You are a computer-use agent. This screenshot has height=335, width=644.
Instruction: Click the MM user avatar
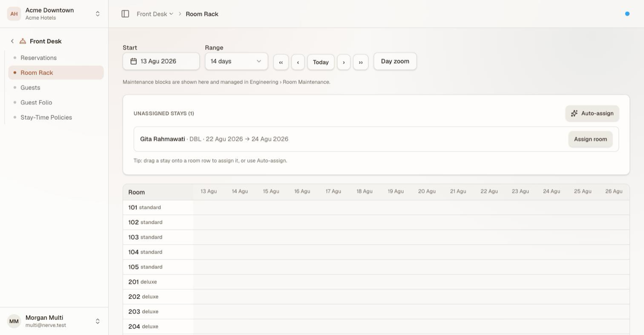tap(14, 321)
